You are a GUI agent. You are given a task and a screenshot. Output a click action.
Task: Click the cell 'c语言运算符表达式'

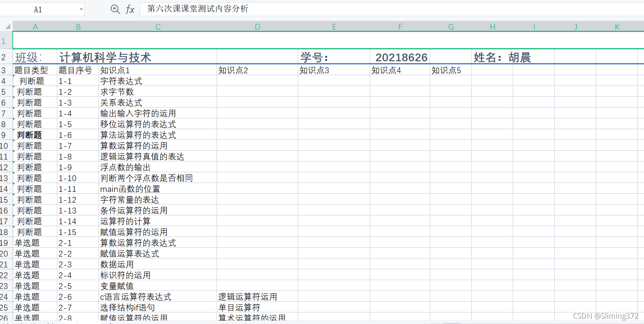[x=158, y=297]
